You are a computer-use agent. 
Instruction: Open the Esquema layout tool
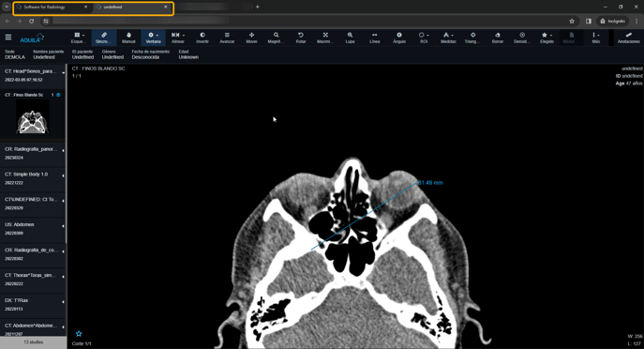78,38
